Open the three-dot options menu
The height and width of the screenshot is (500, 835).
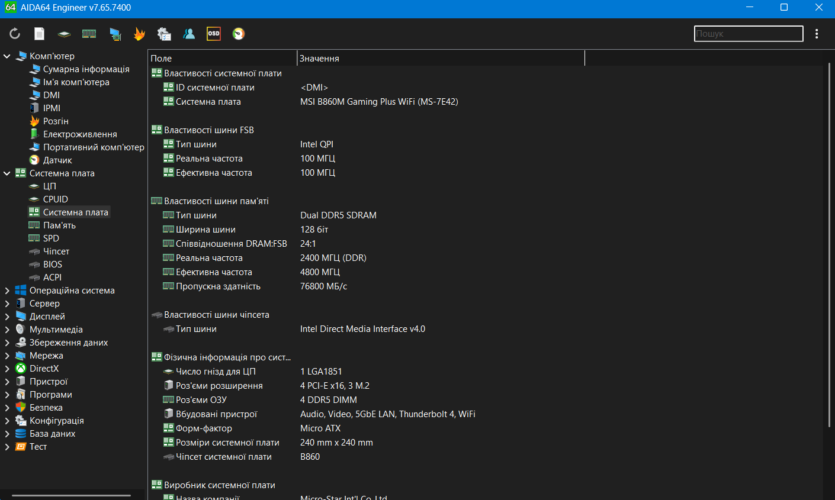click(x=816, y=34)
